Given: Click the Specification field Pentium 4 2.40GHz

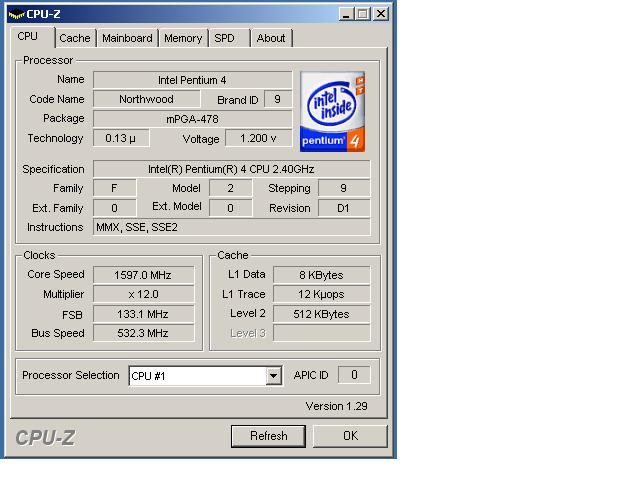Looking at the screenshot, I should (x=231, y=169).
